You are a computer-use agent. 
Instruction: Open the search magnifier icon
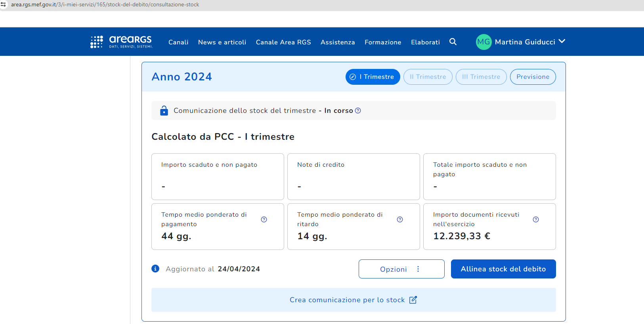[453, 42]
